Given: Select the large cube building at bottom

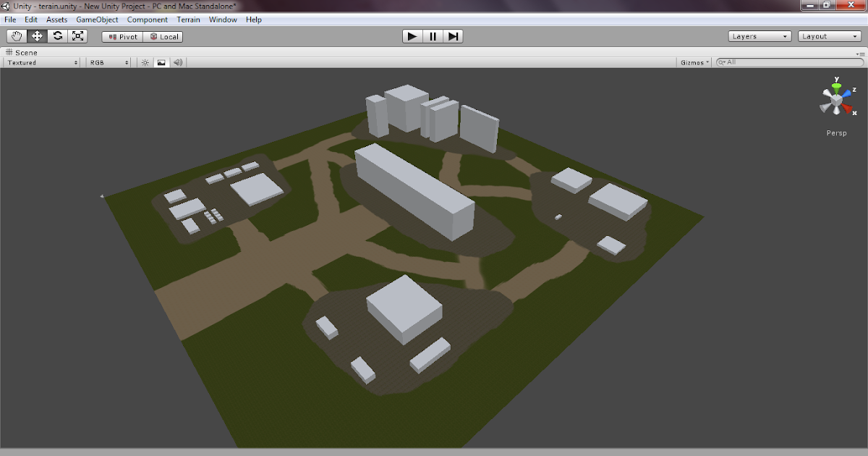Looking at the screenshot, I should coord(404,309).
